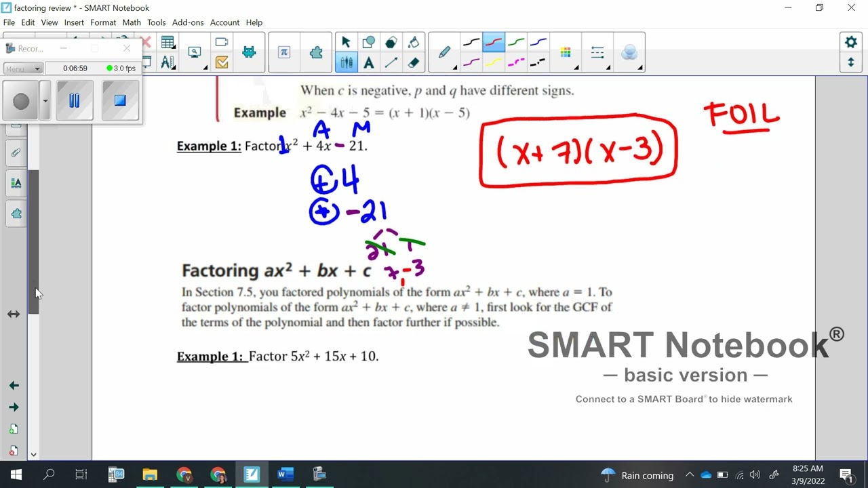
Task: Open the math equation editor
Action: tap(284, 52)
